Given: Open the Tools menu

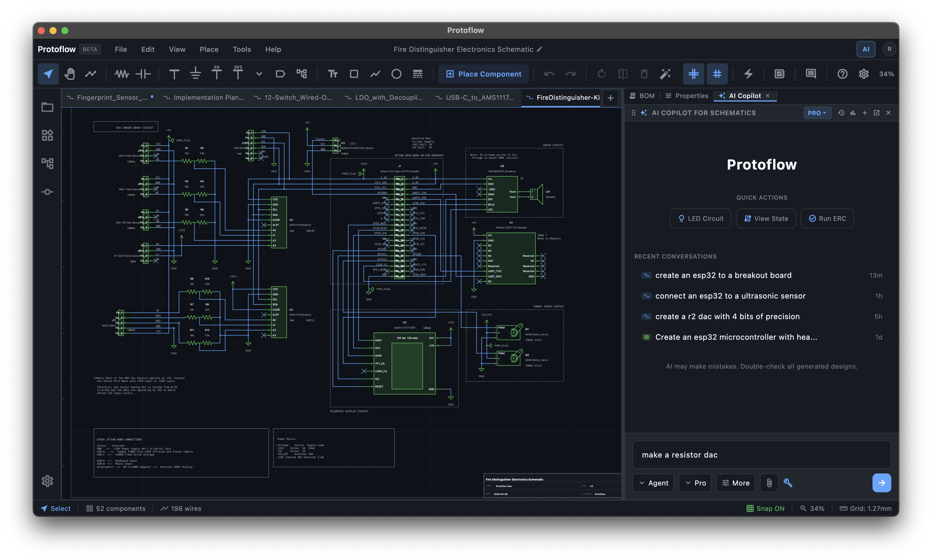Looking at the screenshot, I should tap(242, 49).
